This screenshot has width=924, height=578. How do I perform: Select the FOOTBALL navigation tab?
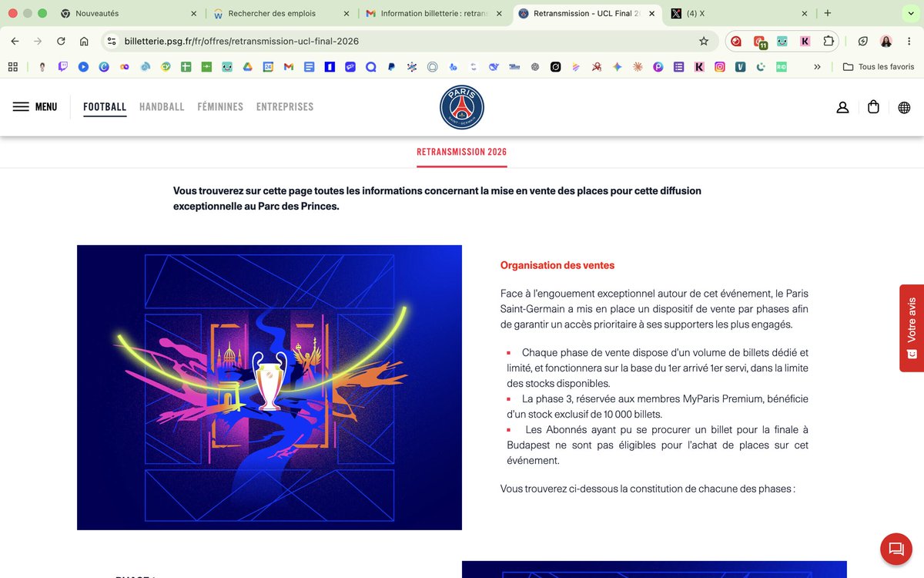pyautogui.click(x=105, y=107)
